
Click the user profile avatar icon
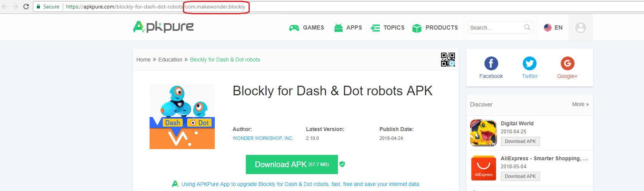point(581,28)
